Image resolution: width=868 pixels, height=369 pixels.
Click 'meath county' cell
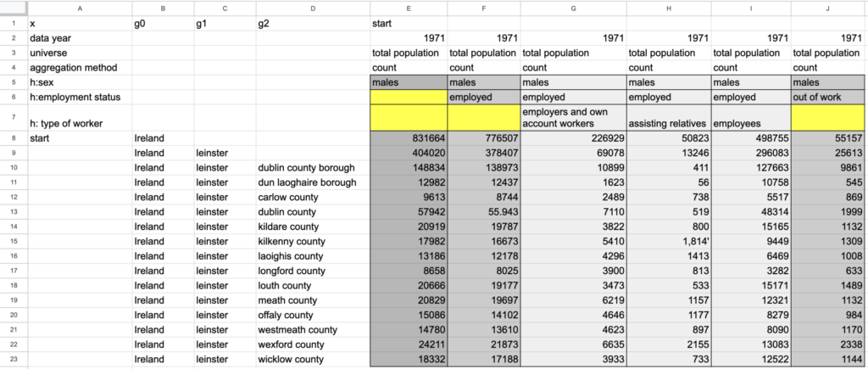tap(313, 301)
